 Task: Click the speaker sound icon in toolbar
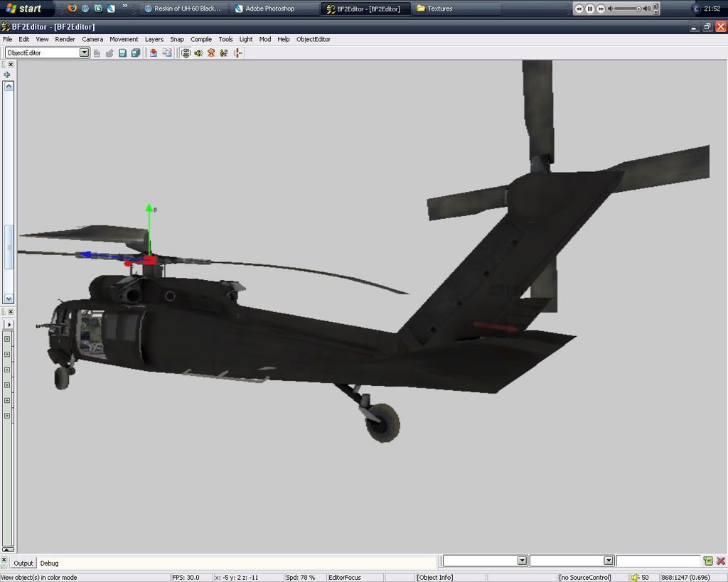click(x=198, y=53)
